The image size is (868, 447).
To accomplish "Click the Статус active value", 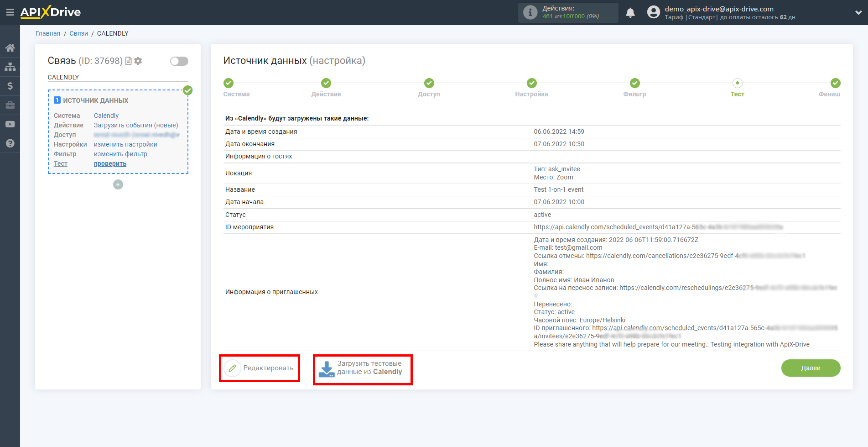I will click(x=542, y=215).
